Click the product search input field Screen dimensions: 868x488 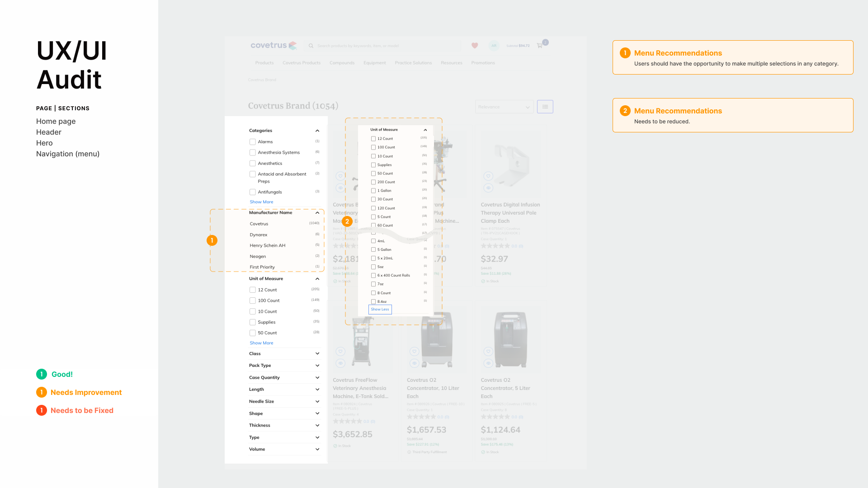pyautogui.click(x=383, y=46)
